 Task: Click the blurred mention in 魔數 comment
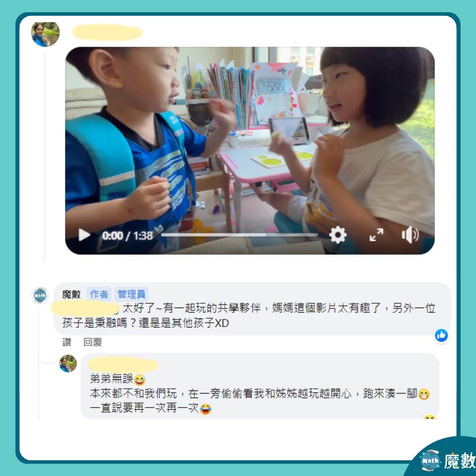pos(86,308)
